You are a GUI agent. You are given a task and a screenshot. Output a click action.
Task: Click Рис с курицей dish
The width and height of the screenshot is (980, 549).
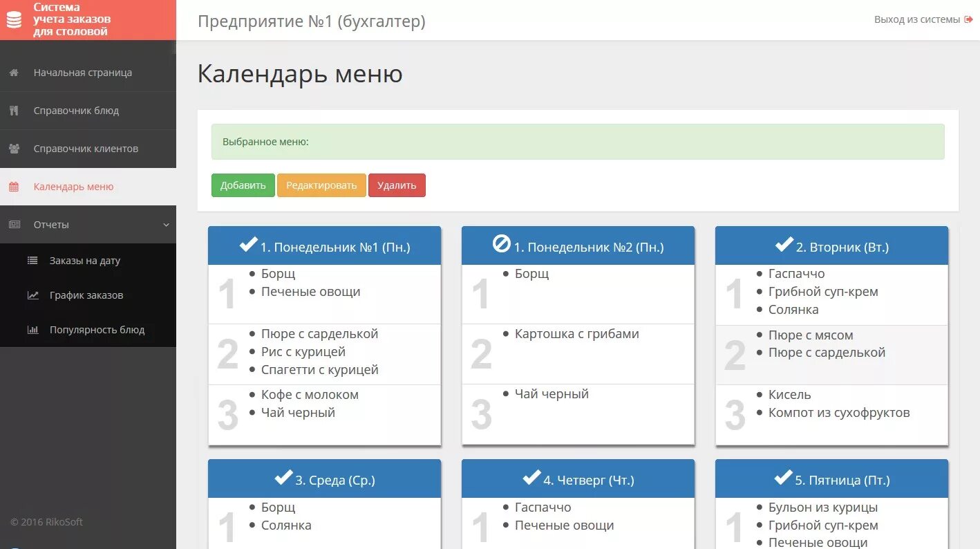click(303, 352)
